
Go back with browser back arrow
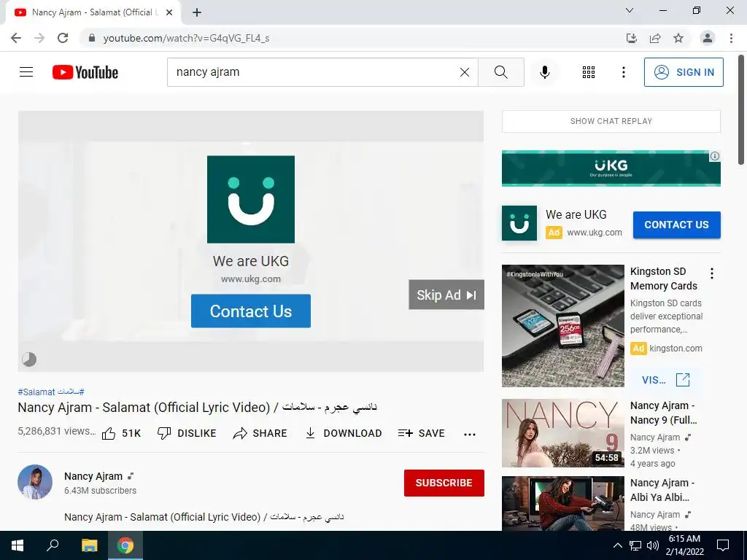coord(16,38)
